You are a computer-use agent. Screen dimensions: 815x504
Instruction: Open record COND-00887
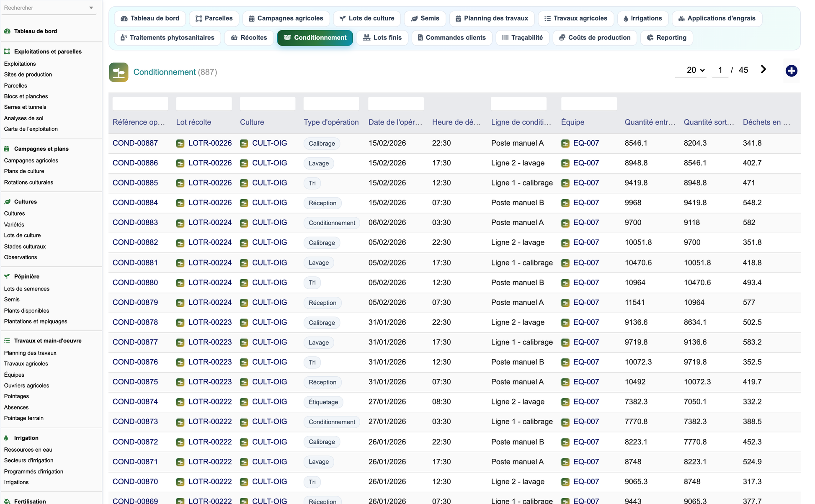pyautogui.click(x=135, y=143)
